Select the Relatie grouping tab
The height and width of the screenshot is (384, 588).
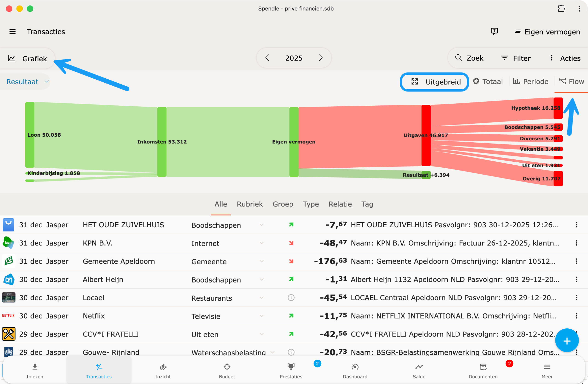pos(340,204)
